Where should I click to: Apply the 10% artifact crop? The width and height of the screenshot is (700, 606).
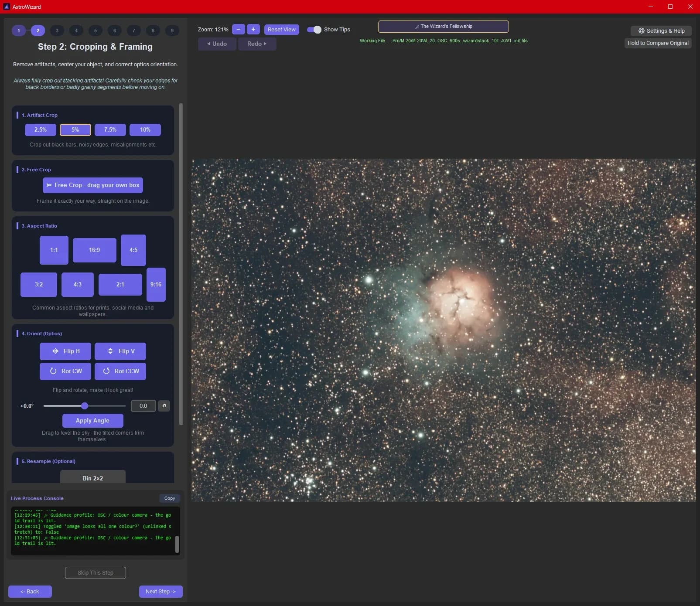point(145,130)
